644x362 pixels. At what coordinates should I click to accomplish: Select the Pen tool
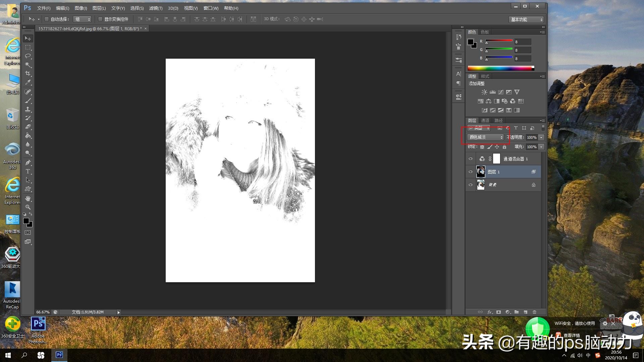[28, 163]
